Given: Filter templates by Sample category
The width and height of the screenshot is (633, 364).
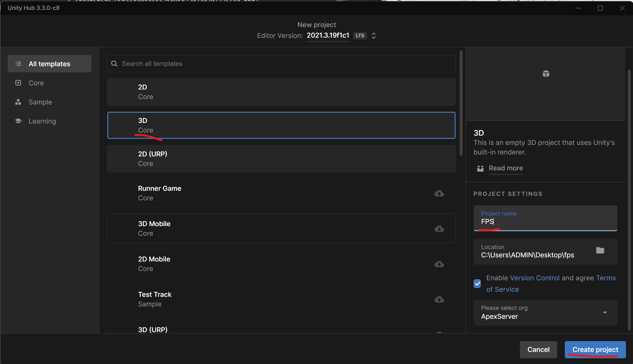Looking at the screenshot, I should point(40,102).
